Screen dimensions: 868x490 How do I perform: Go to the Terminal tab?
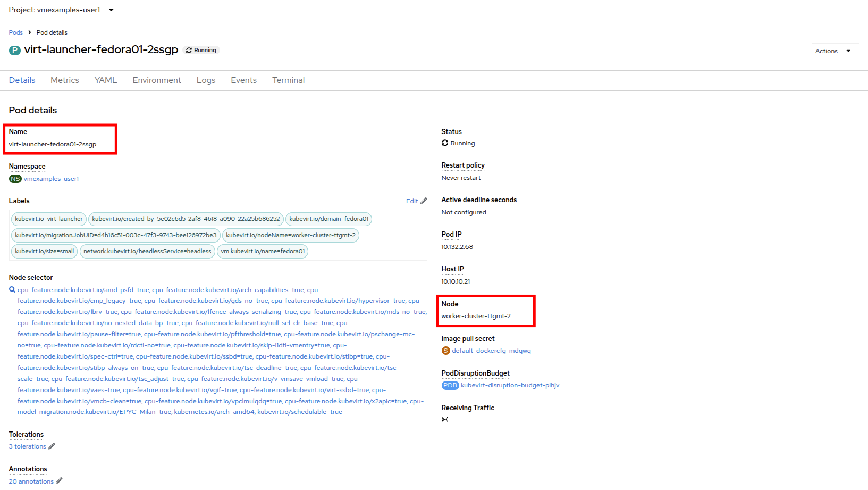coord(288,80)
